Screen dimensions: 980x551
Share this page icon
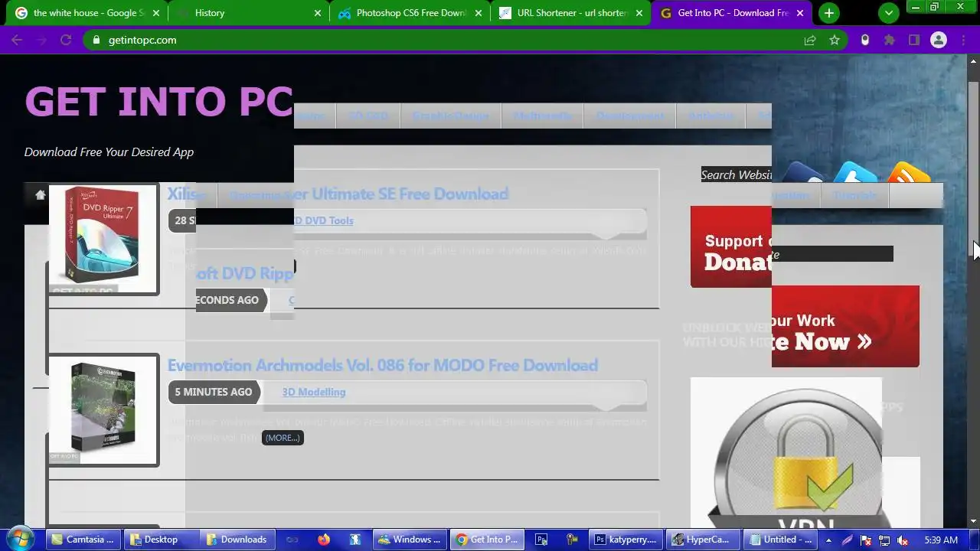click(810, 40)
